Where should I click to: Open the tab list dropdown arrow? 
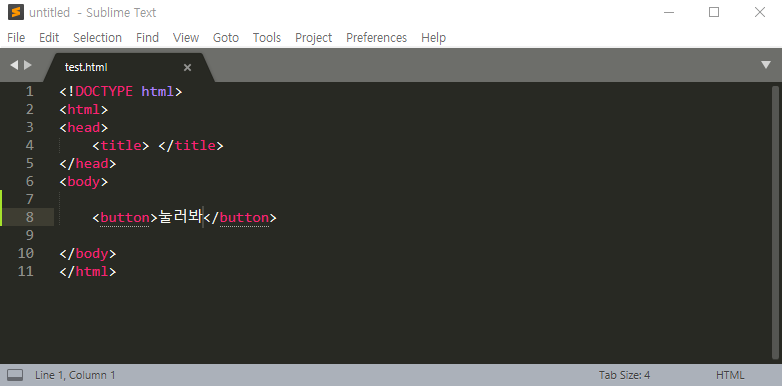tap(766, 65)
